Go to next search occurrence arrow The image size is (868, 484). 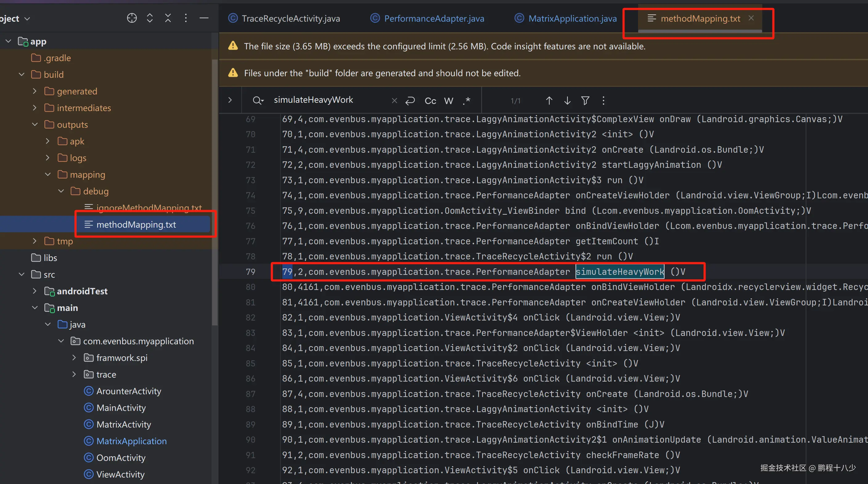567,101
